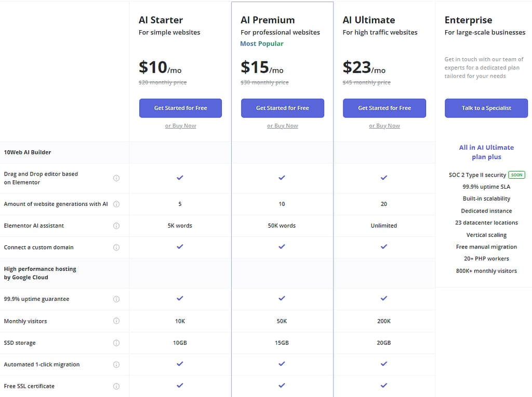Image resolution: width=532 pixels, height=397 pixels.
Task: Click the checkmark for Free SSL in AI Premium
Action: (282, 386)
